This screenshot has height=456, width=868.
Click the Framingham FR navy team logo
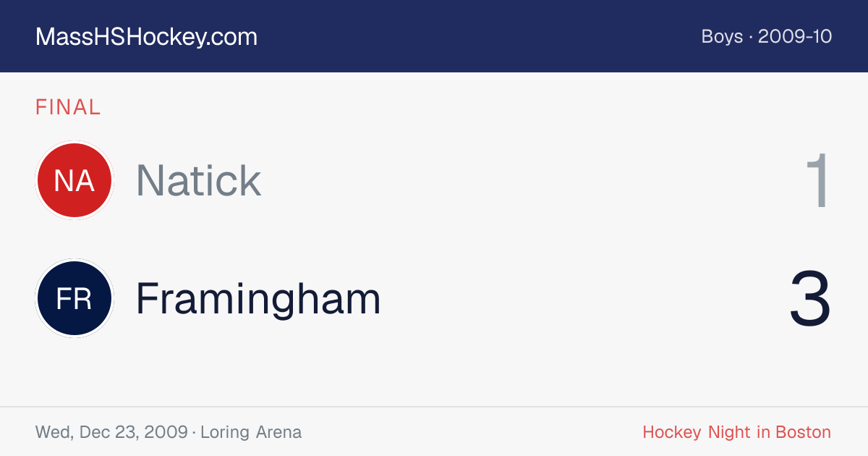click(x=75, y=298)
